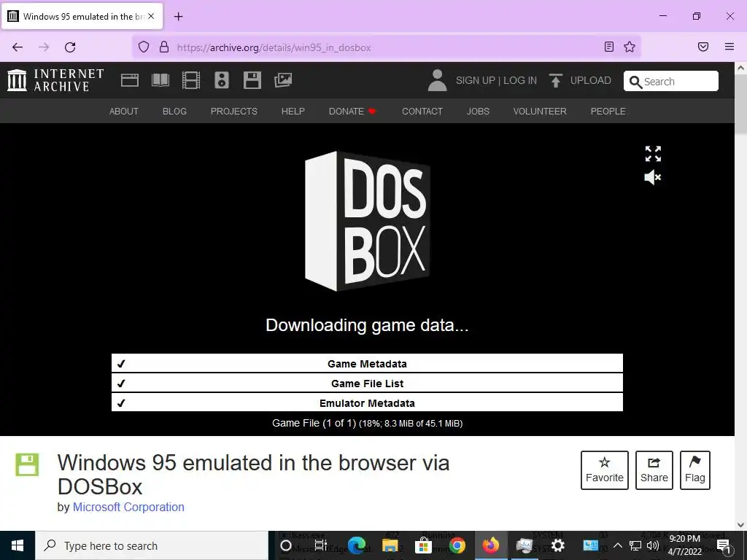Open the VOLUNTEER menu item

(540, 112)
